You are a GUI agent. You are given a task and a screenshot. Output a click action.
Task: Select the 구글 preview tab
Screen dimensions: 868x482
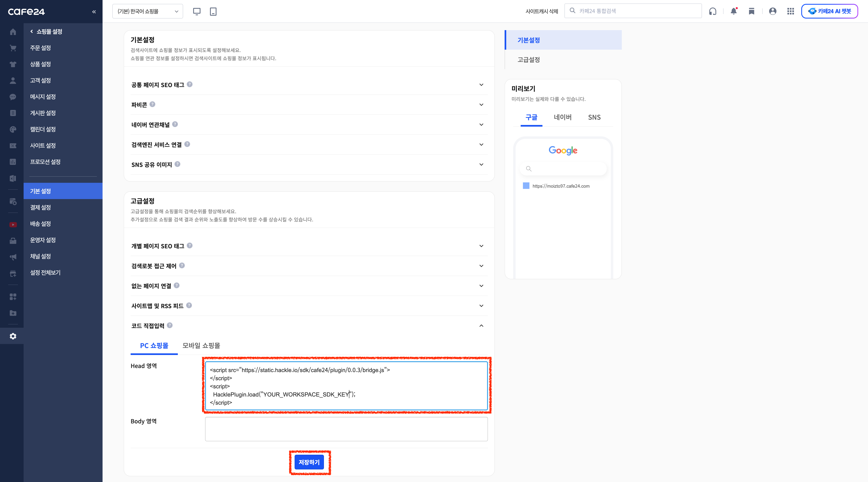click(x=531, y=117)
